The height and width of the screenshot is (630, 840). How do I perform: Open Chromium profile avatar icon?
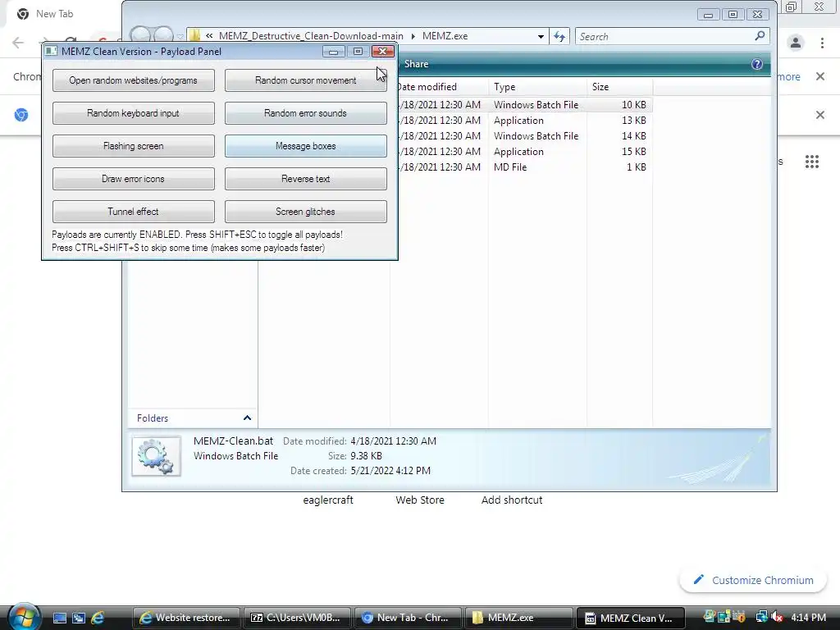tap(796, 43)
